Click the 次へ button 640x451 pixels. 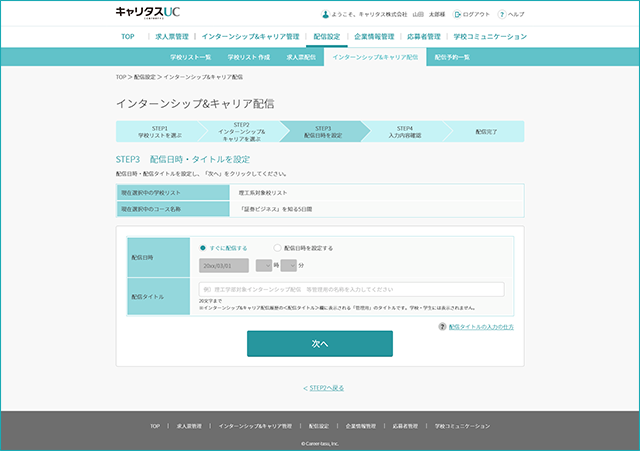coord(320,344)
